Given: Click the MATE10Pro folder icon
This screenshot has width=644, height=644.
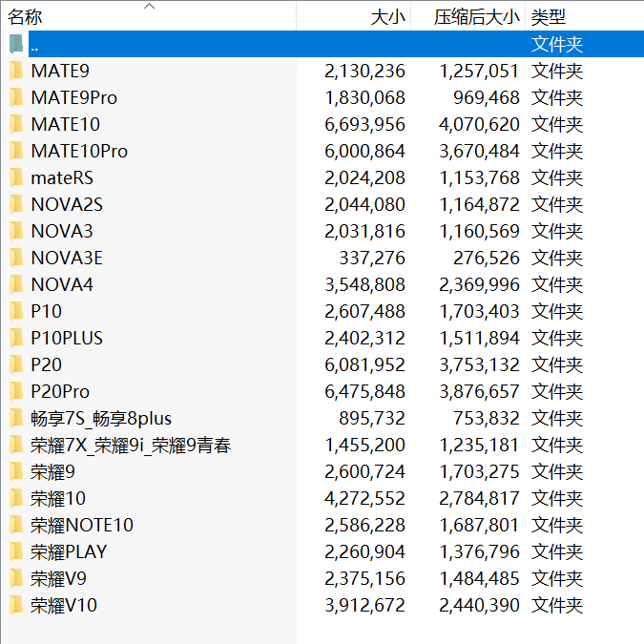Looking at the screenshot, I should (x=16, y=151).
